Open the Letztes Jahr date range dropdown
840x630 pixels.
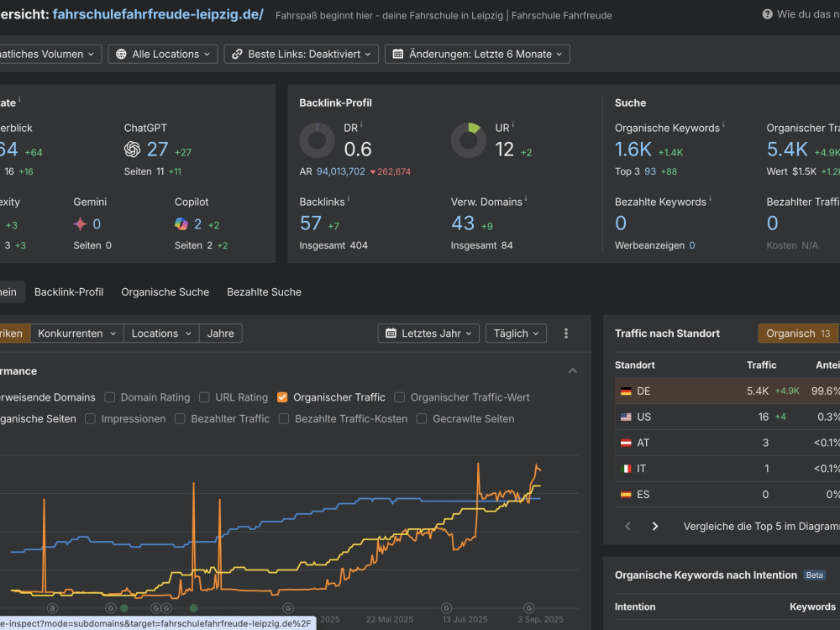click(428, 333)
